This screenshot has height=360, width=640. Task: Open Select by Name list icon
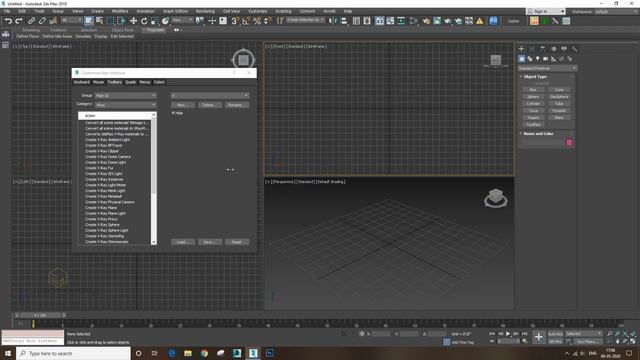99,21
